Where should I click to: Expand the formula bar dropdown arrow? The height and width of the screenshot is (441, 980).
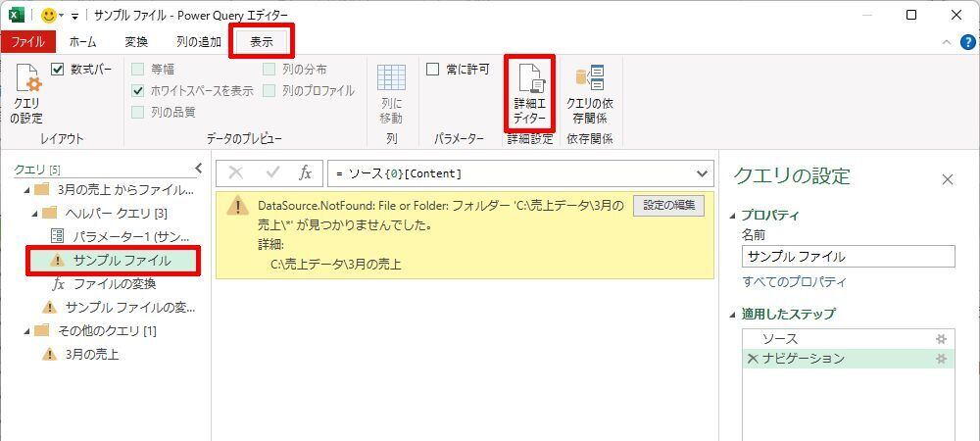[x=703, y=173]
